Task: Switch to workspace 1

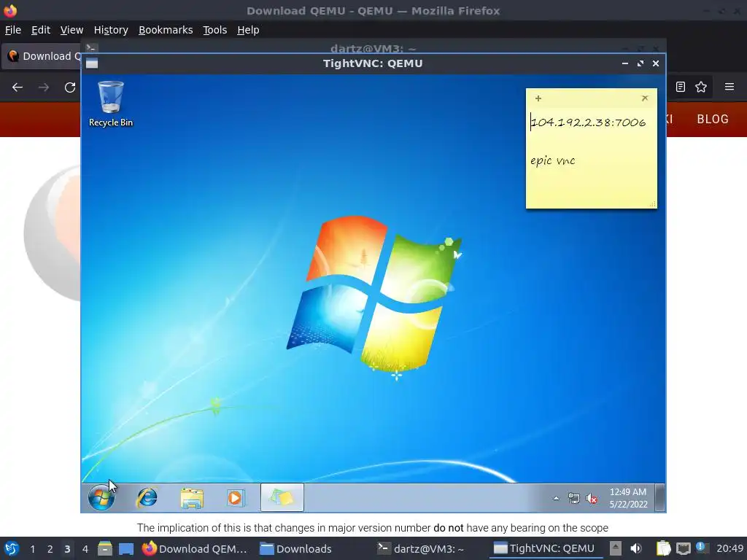Action: [32, 549]
